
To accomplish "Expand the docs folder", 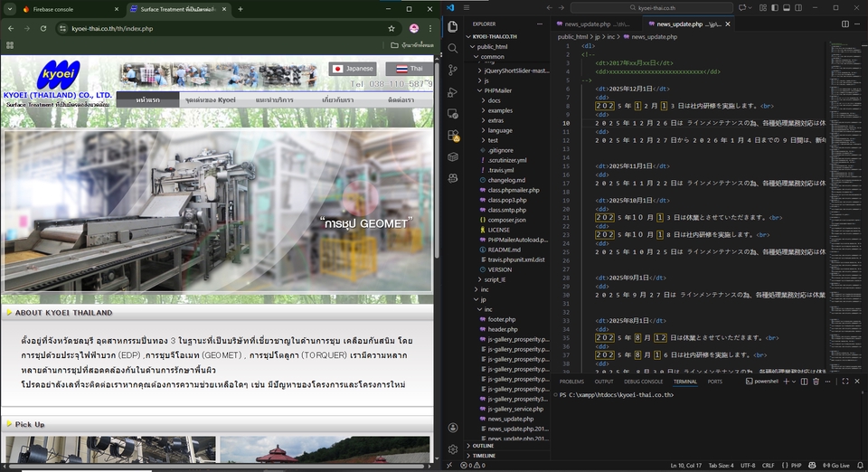I will pos(495,100).
